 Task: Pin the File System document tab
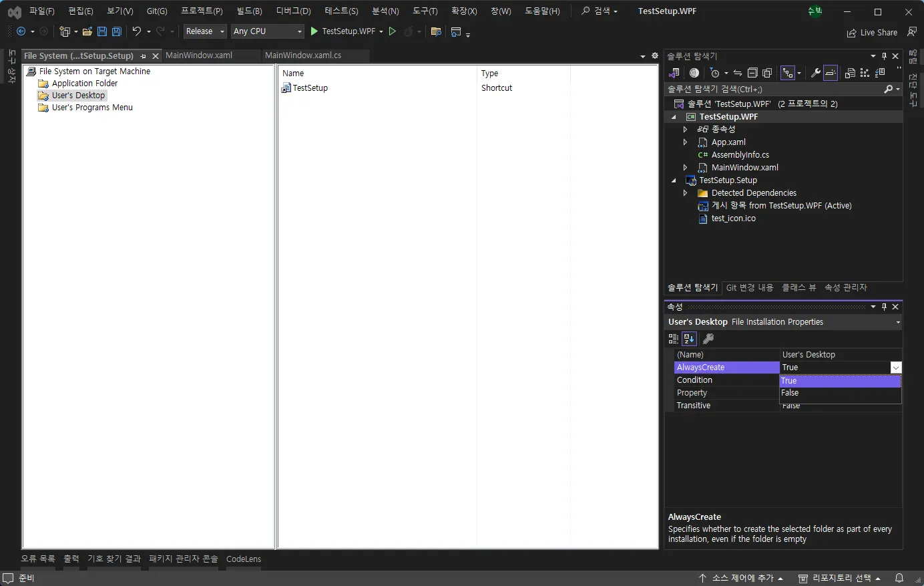[144, 56]
